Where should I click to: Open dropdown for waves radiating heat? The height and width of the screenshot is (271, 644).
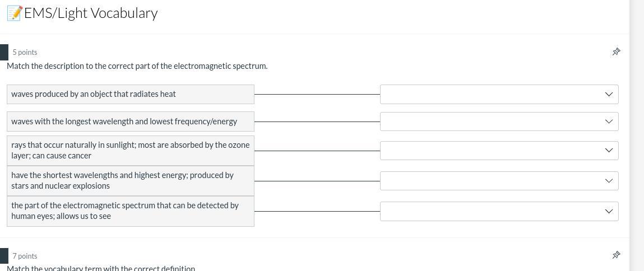[499, 94]
